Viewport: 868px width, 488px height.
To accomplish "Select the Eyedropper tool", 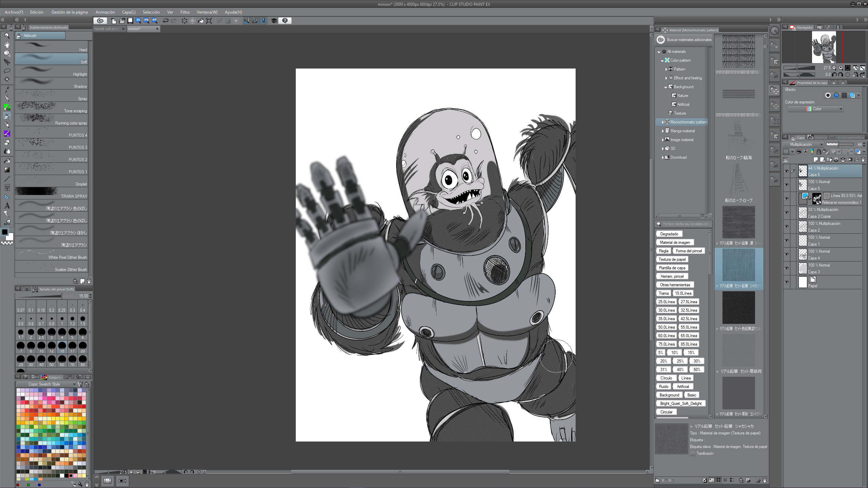I will pos(7,90).
